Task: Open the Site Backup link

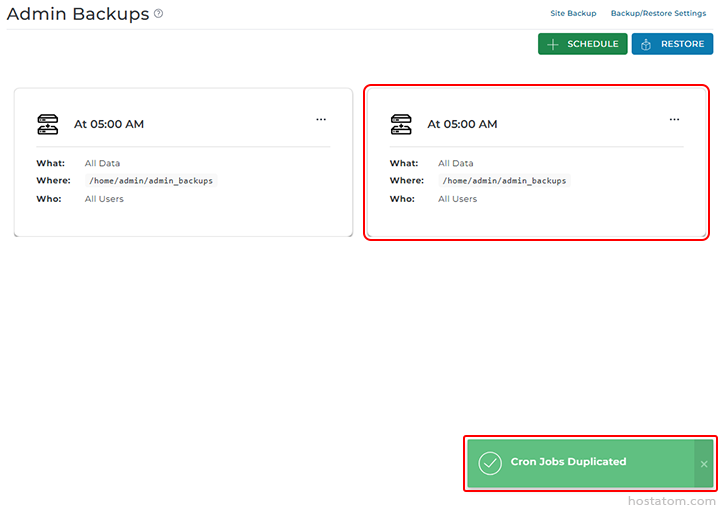Action: (573, 14)
